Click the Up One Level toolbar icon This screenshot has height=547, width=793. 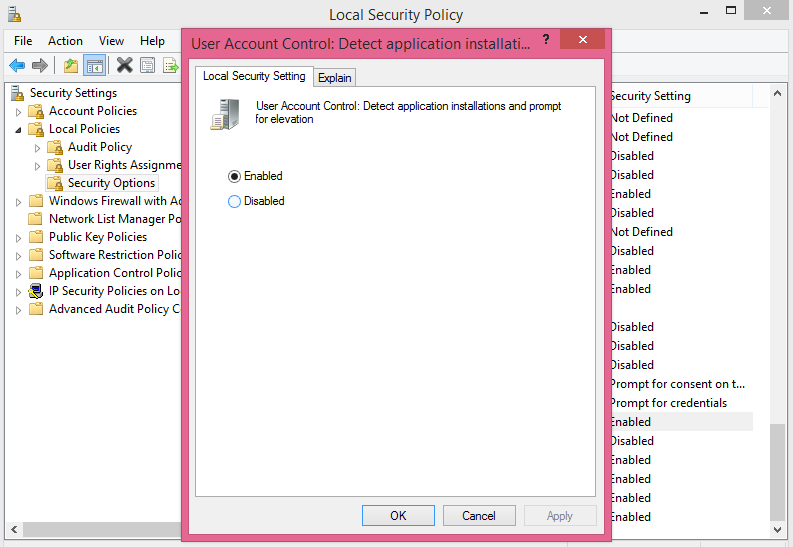[x=70, y=66]
